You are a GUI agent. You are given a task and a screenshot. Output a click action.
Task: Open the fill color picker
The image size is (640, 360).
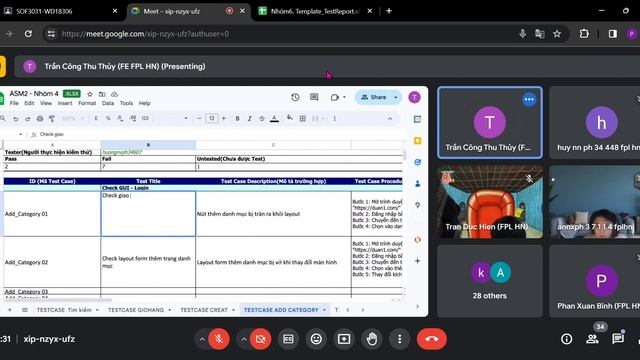(x=289, y=118)
